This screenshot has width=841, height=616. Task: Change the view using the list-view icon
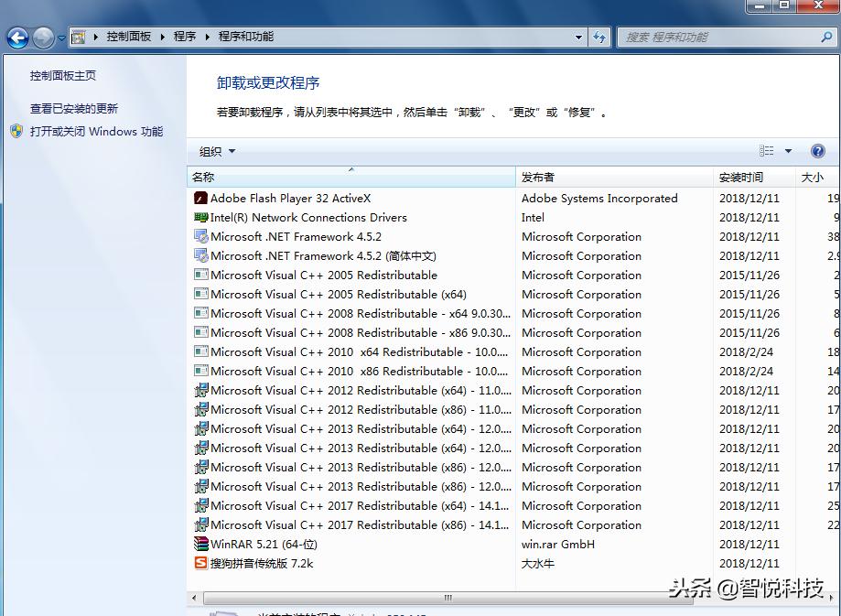coord(767,150)
